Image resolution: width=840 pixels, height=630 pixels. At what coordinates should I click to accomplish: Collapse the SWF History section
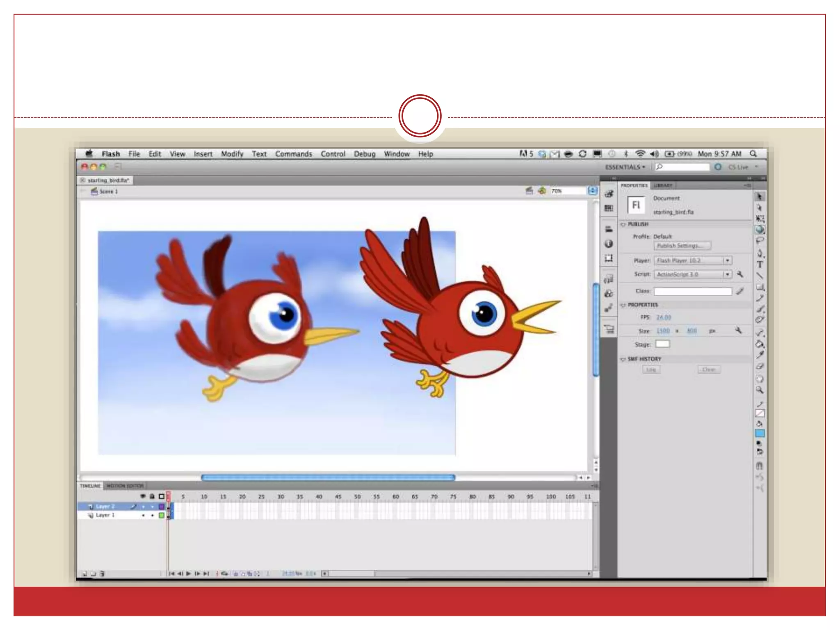[x=623, y=359]
